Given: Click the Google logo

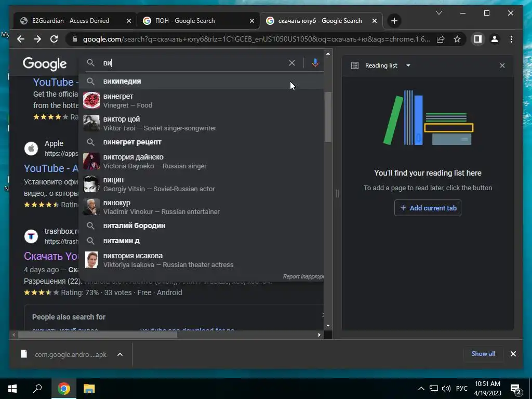Looking at the screenshot, I should tap(45, 64).
